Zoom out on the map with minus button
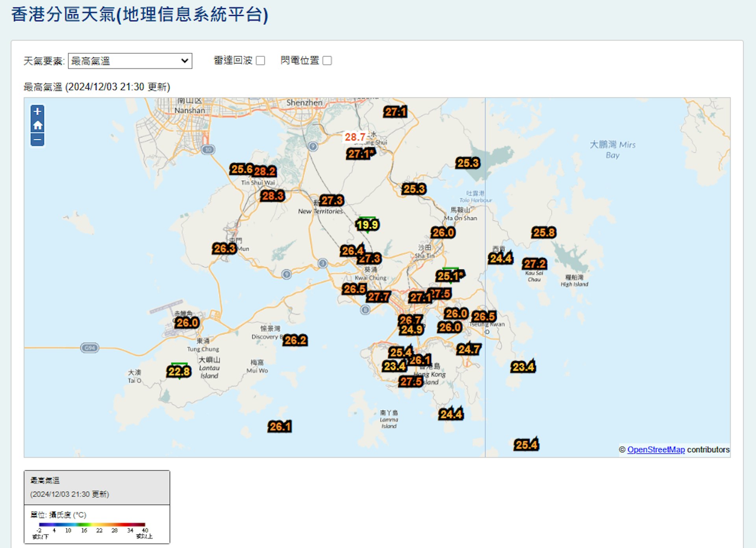 pos(37,139)
